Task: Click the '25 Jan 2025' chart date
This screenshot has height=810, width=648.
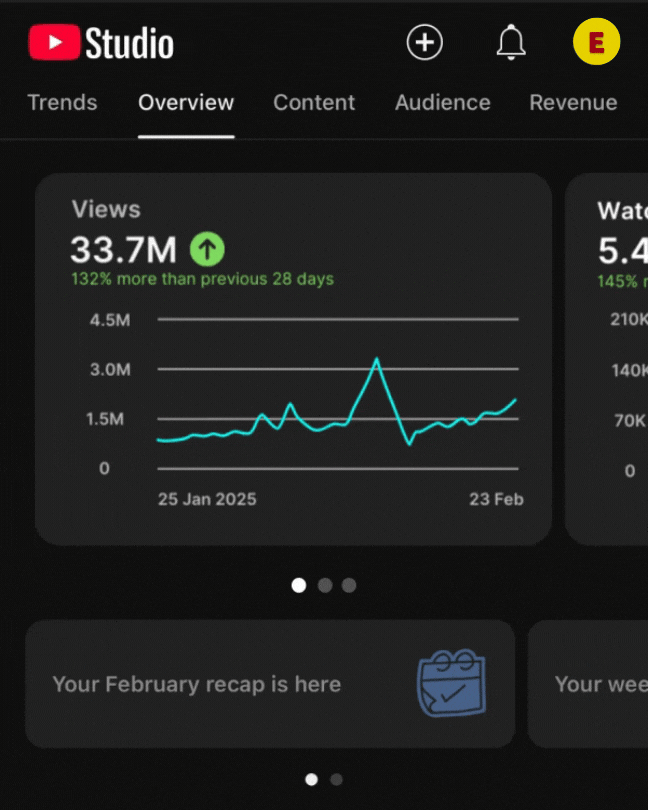Action: coord(207,499)
